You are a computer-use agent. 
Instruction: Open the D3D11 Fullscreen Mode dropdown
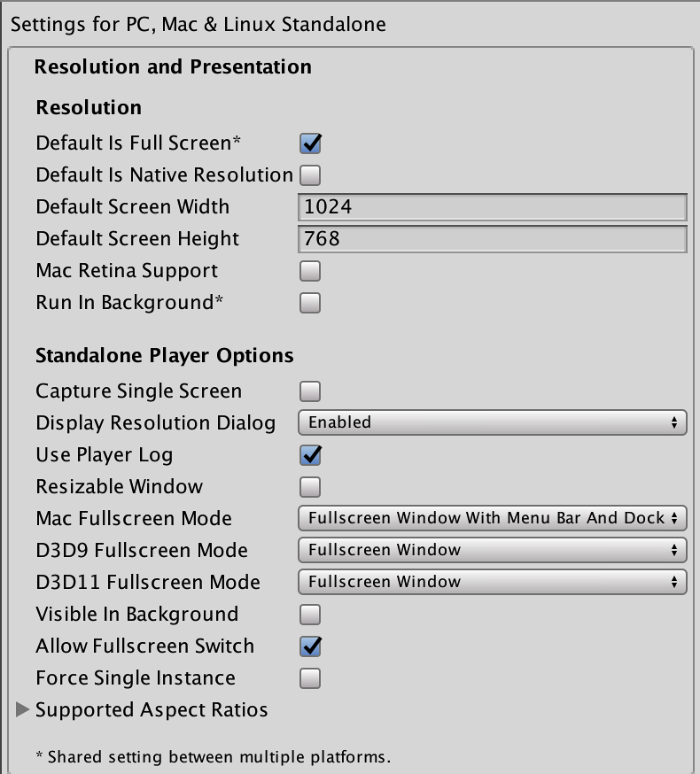(492, 582)
